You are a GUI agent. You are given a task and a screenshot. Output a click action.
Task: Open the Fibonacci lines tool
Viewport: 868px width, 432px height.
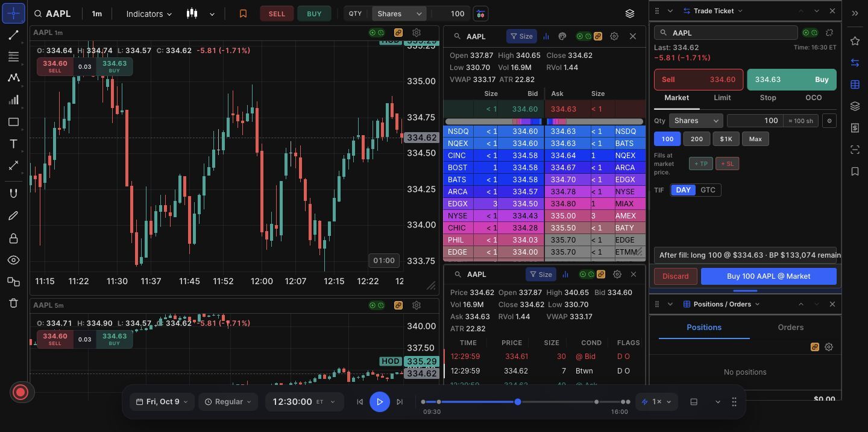(13, 57)
